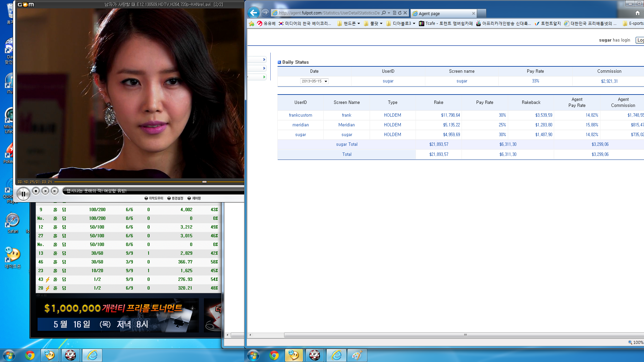Expand the 폴팟 favorites folder
Screen dimensions: 644x362
tap(373, 23)
